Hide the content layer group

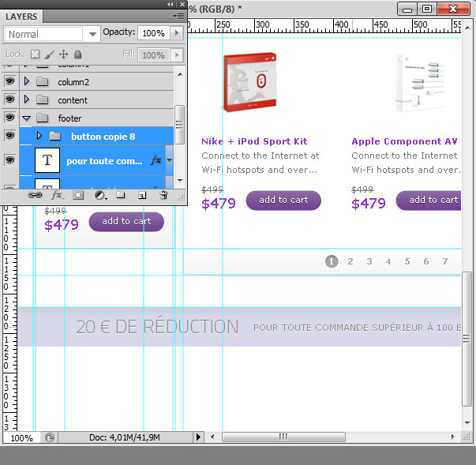(9, 99)
